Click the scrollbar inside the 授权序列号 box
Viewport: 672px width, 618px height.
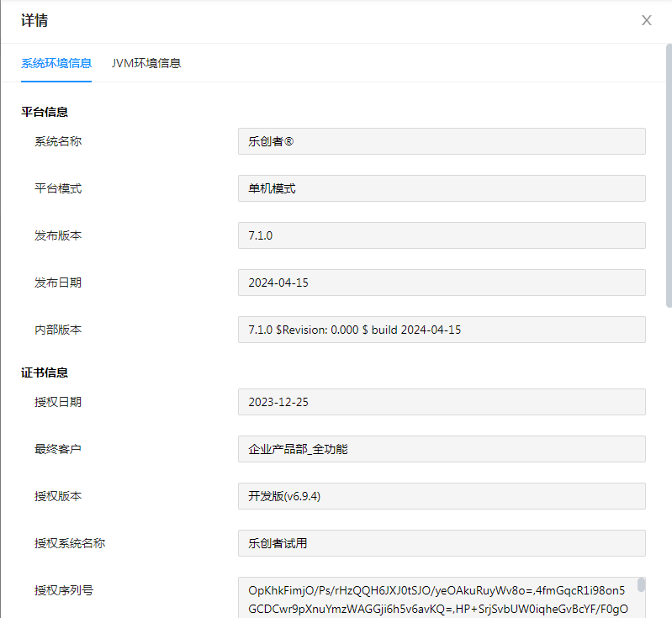pyautogui.click(x=641, y=585)
